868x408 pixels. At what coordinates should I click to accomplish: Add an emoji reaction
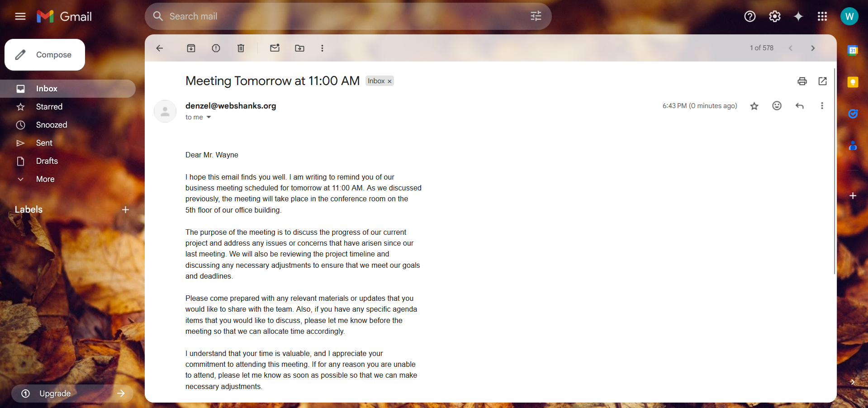(x=777, y=106)
